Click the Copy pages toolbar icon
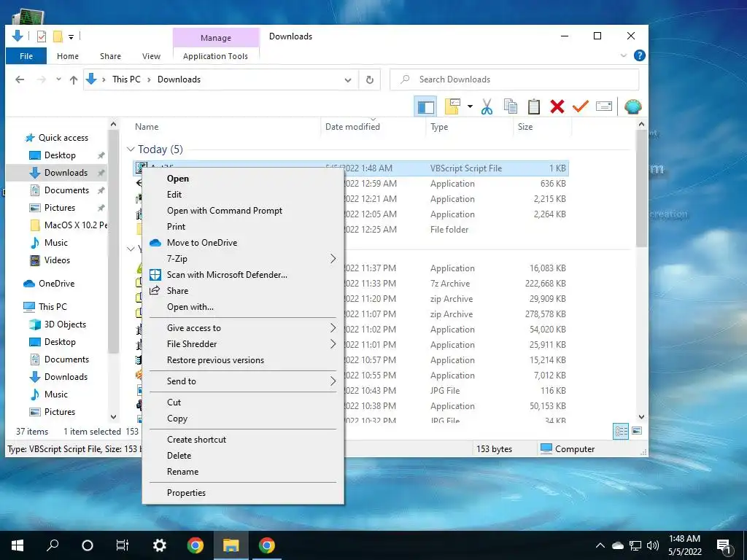The image size is (747, 560). tap(510, 106)
